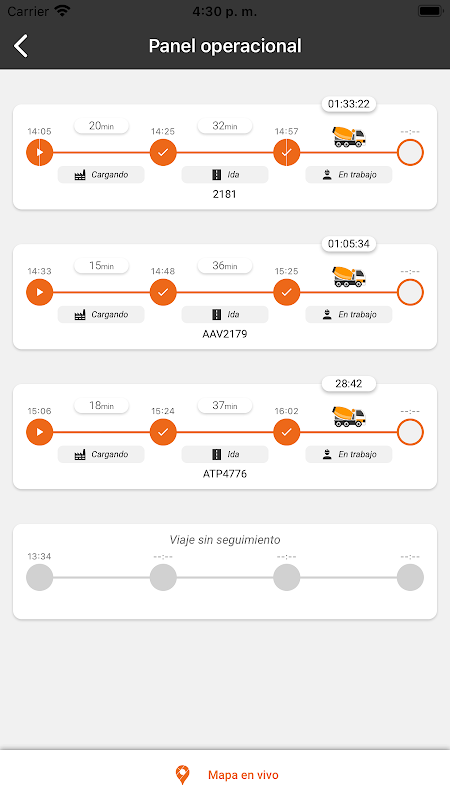Tap the play start marker at 14:33

40,292
